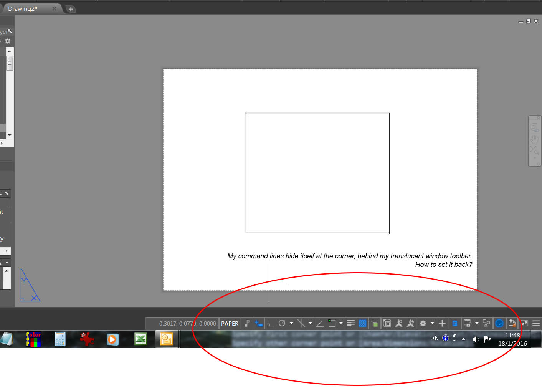The width and height of the screenshot is (542, 392).
Task: Open media player on the taskbar
Action: coord(113,339)
